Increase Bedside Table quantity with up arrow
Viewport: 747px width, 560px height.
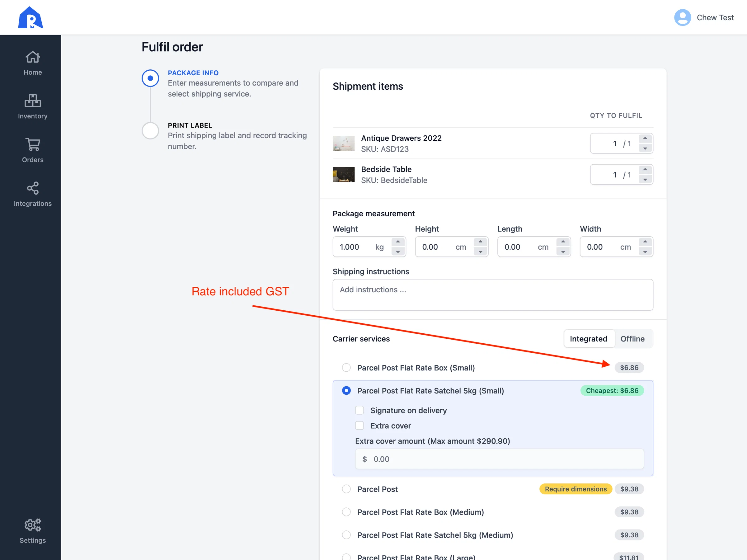click(645, 169)
